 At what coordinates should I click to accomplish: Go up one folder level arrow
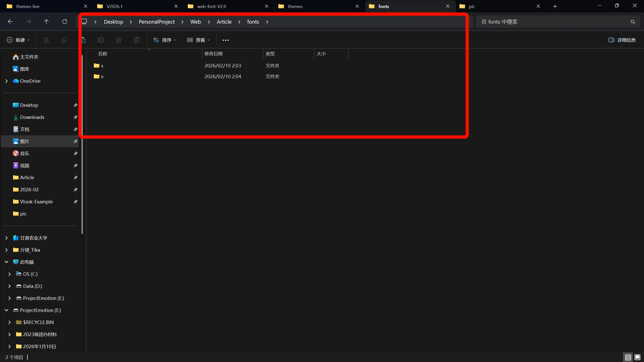pyautogui.click(x=46, y=22)
